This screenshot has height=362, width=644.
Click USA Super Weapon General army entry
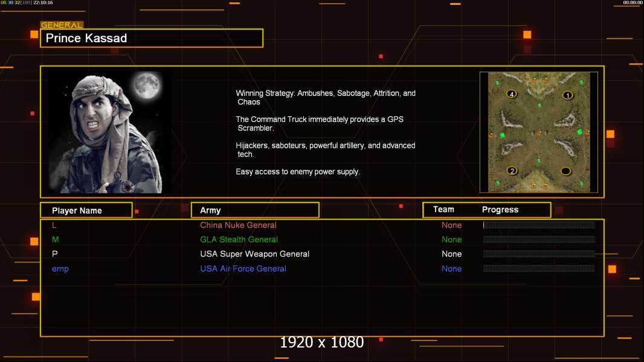click(255, 254)
